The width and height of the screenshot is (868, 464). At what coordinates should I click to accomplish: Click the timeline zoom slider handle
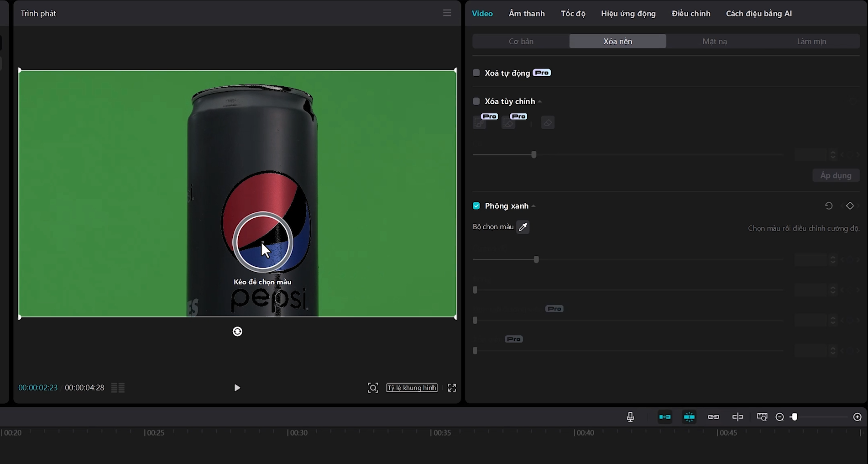tap(795, 417)
